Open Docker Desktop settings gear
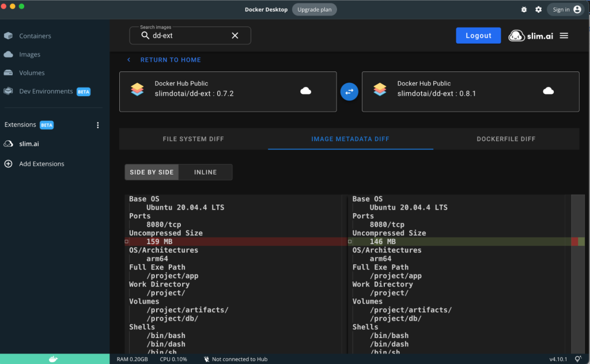This screenshot has width=590, height=364. click(539, 9)
